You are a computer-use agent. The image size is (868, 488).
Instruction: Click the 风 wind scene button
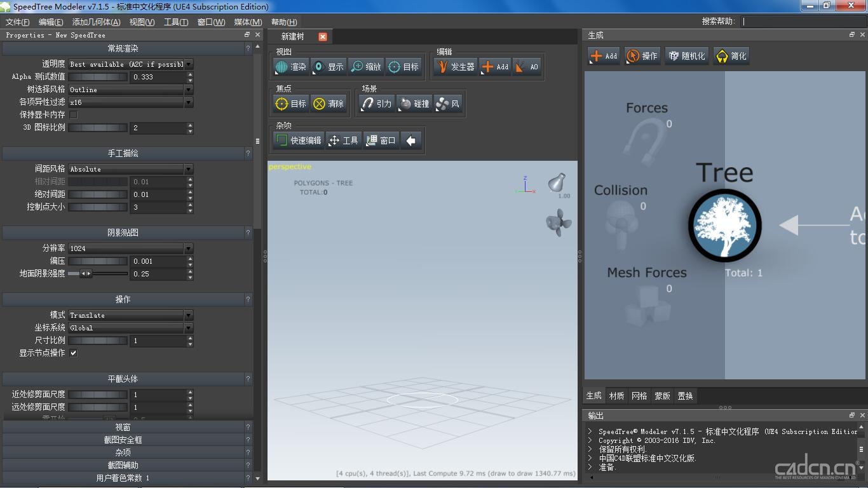(x=448, y=104)
